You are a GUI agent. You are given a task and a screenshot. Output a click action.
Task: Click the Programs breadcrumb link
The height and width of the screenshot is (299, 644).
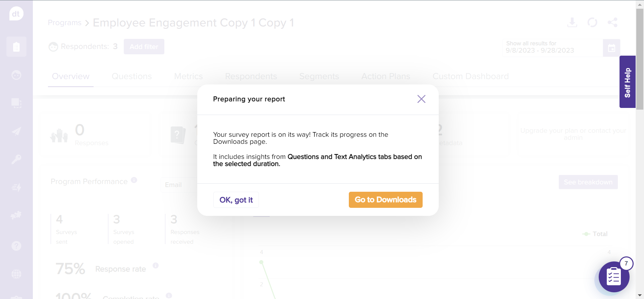[65, 23]
